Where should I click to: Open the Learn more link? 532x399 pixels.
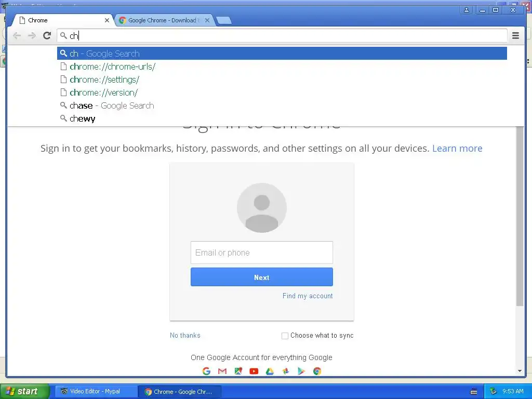(x=457, y=148)
